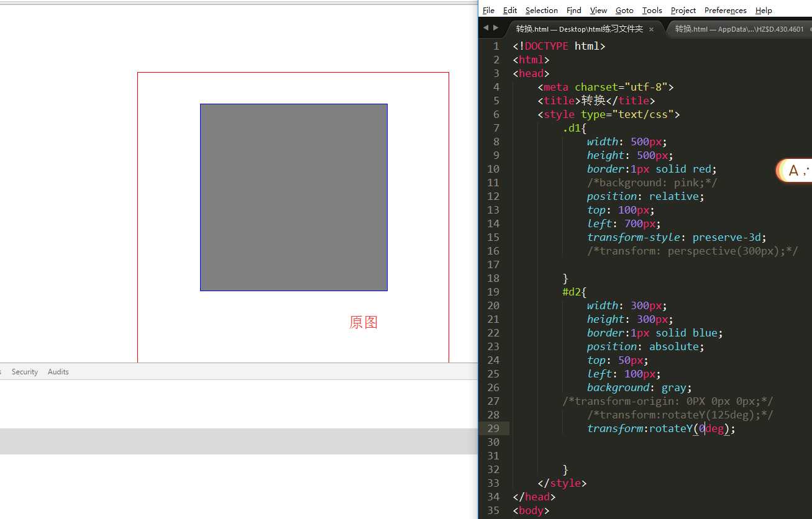Open the Preferences menu
812x519 pixels.
point(726,10)
